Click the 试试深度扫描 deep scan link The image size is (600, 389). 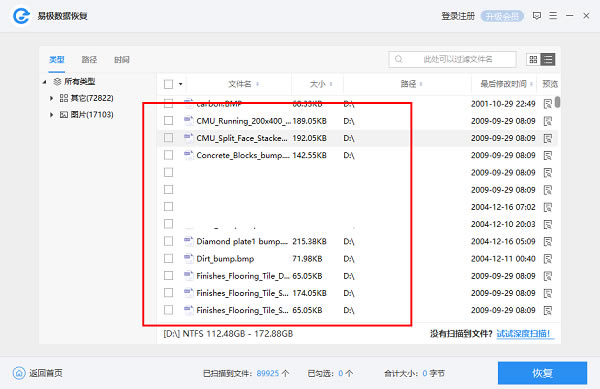524,334
